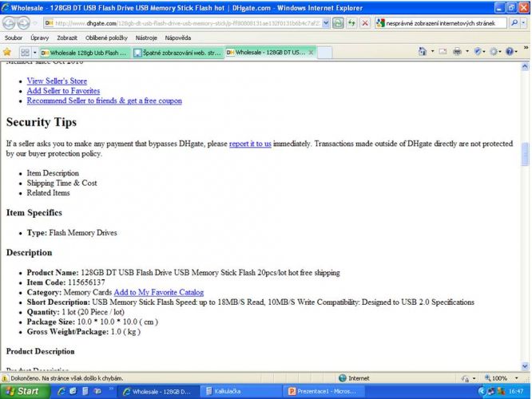Print the page with the printer icon
Screen dimensions: 532x399
(458, 52)
